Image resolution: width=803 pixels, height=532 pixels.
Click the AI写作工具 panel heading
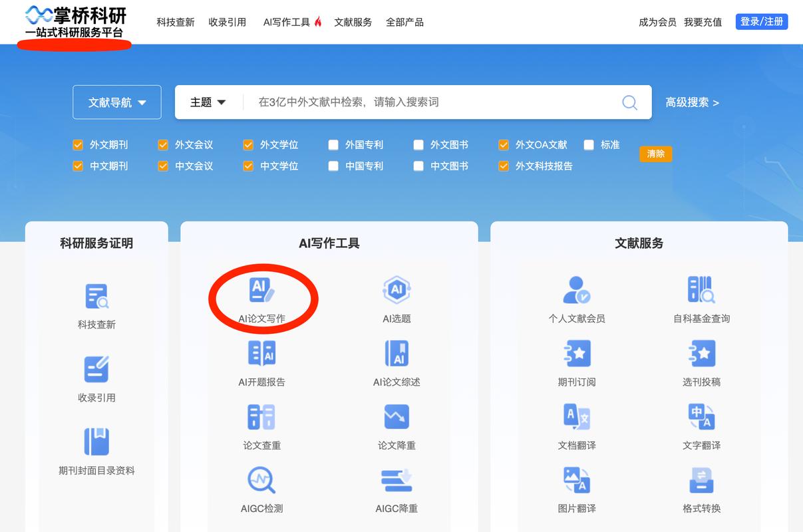[x=329, y=243]
